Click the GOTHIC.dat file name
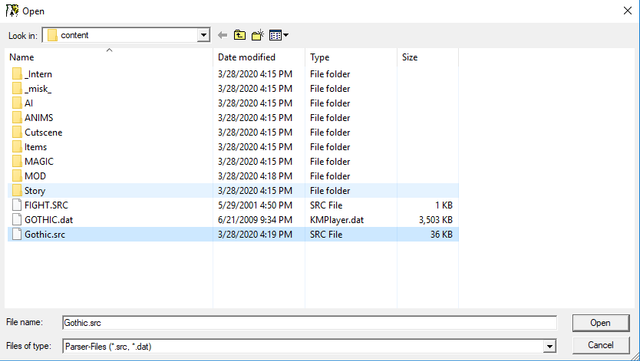 click(x=49, y=220)
